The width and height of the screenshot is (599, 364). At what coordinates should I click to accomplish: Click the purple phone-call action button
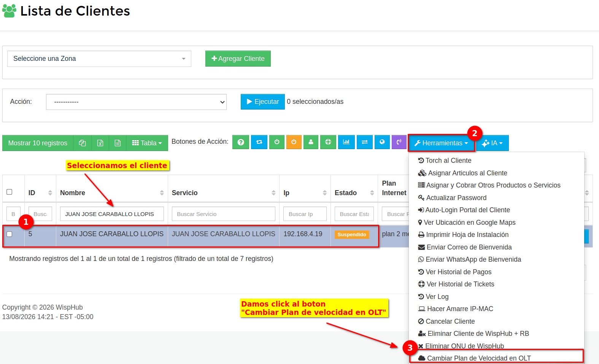pos(399,142)
